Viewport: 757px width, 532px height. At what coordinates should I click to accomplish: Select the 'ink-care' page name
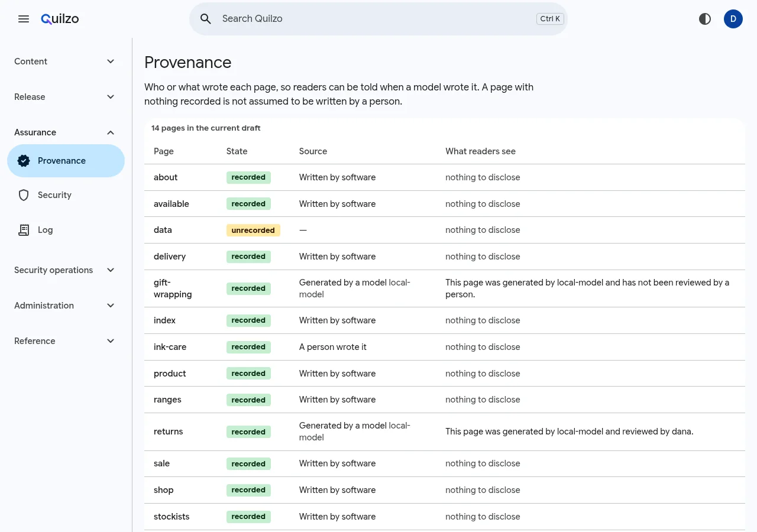(x=170, y=347)
